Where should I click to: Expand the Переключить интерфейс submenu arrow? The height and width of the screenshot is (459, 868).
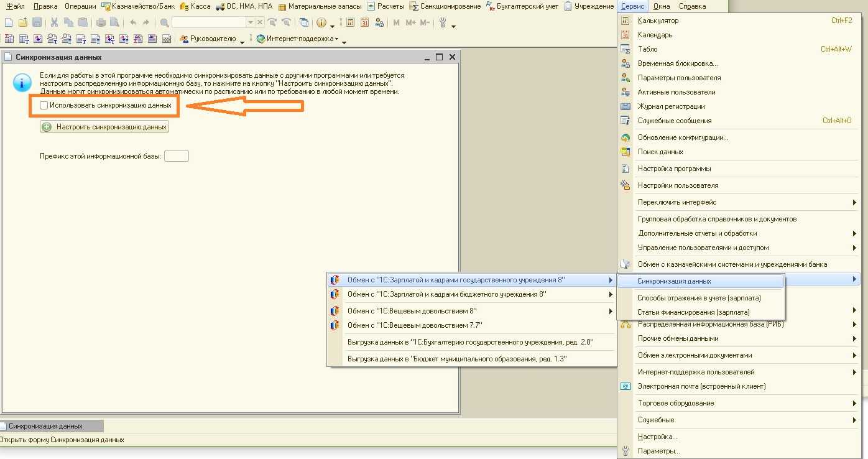[855, 202]
